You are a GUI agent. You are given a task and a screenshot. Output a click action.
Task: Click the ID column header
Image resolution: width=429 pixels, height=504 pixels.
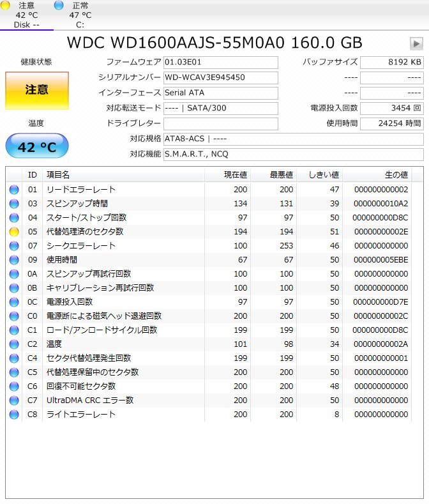(x=32, y=175)
